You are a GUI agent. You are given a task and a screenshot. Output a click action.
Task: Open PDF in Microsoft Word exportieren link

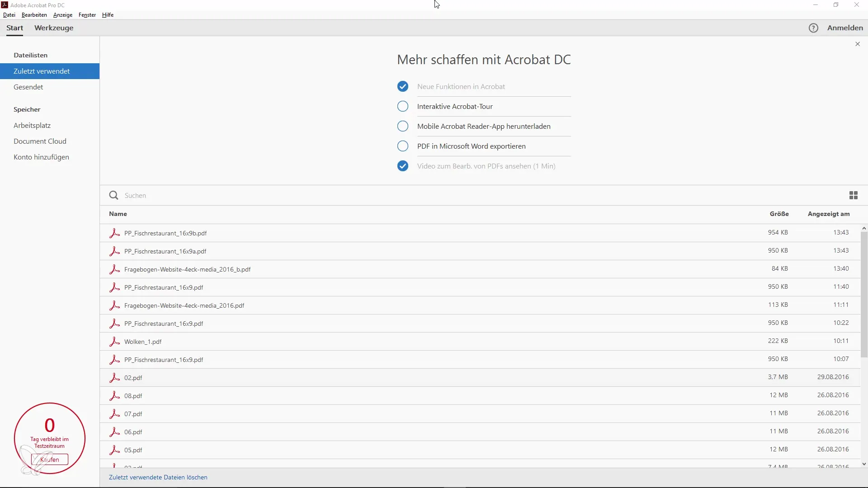pos(472,146)
